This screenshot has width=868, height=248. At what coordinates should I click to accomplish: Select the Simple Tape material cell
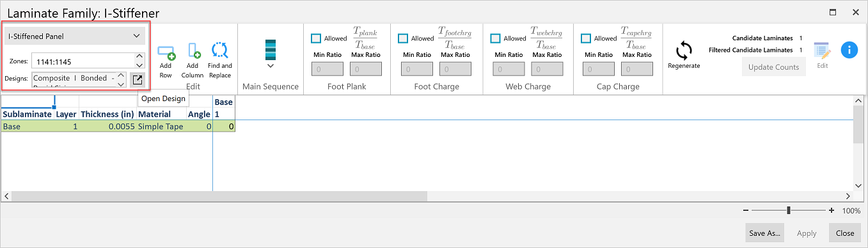tap(161, 127)
